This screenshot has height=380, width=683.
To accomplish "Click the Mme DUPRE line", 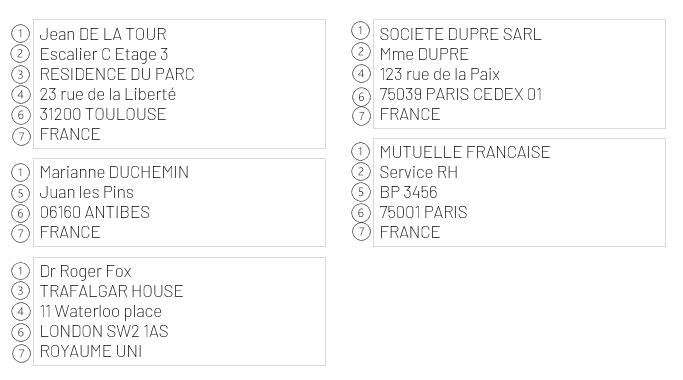I will 424,54.
